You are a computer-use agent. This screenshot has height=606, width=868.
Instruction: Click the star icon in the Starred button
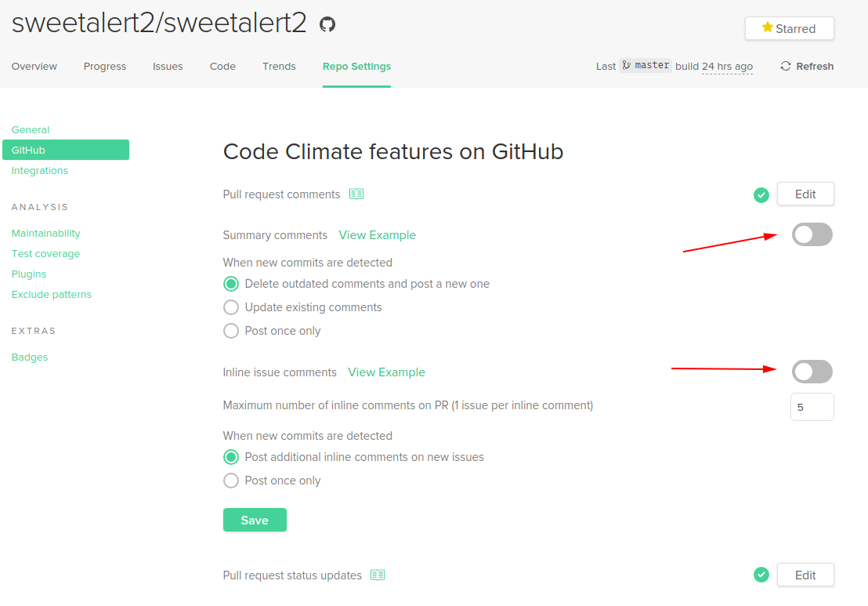[x=767, y=28]
